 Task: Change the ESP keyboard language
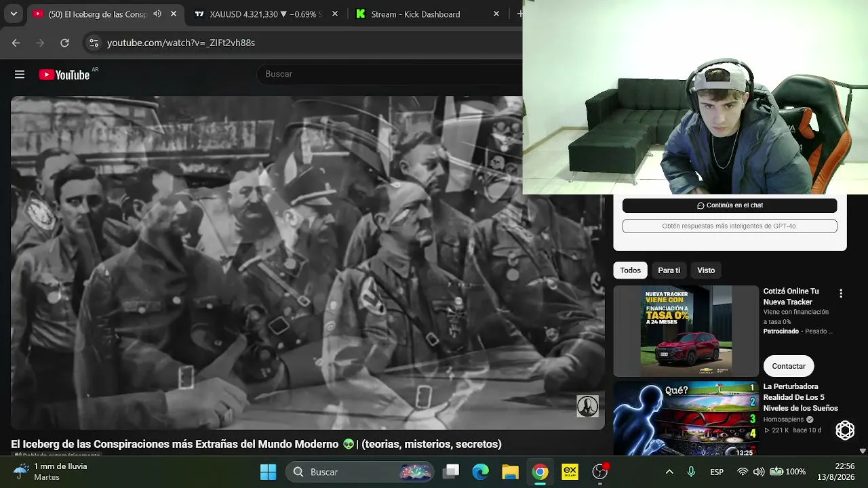point(717,472)
